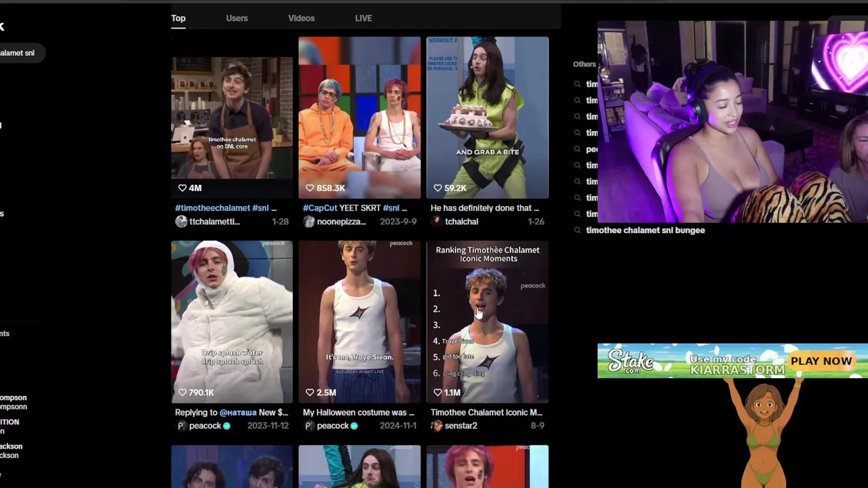Open tchalchal profile avatar

(x=436, y=222)
